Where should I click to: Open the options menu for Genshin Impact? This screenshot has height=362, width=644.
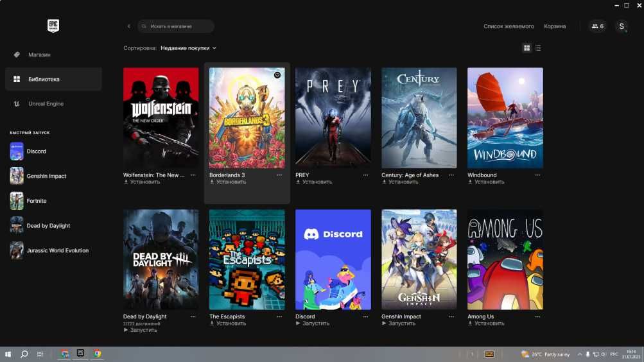click(x=451, y=317)
